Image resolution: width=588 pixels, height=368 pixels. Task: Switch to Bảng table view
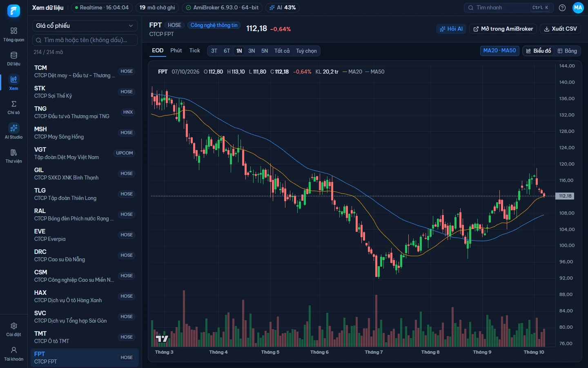tap(567, 51)
